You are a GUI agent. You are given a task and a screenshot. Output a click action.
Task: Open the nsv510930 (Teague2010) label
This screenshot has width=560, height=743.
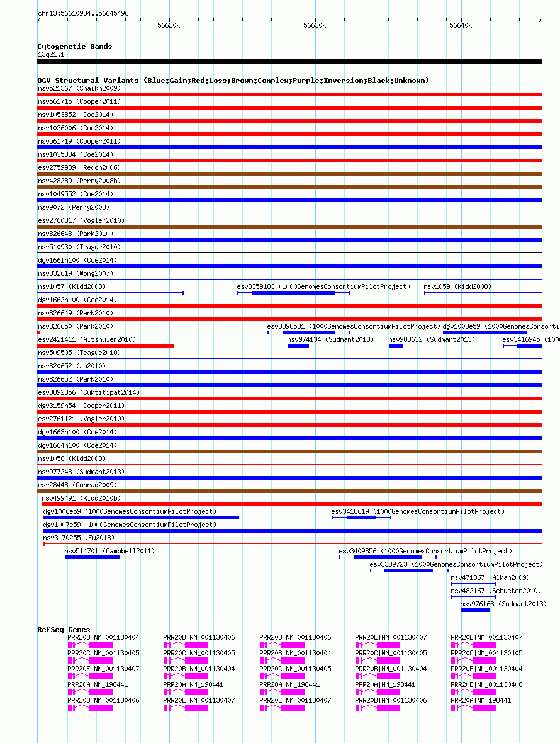click(x=79, y=247)
